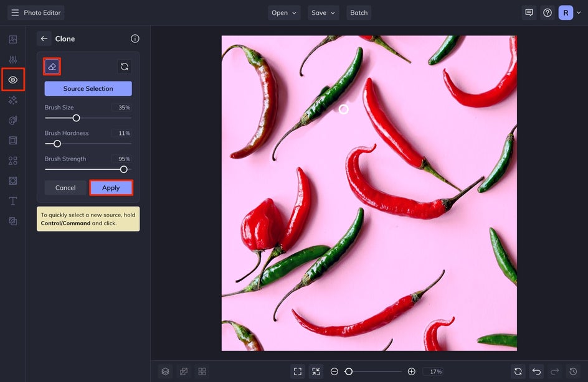This screenshot has width=588, height=382.
Task: Open the Graphics shapes sidebar icon
Action: click(x=12, y=161)
